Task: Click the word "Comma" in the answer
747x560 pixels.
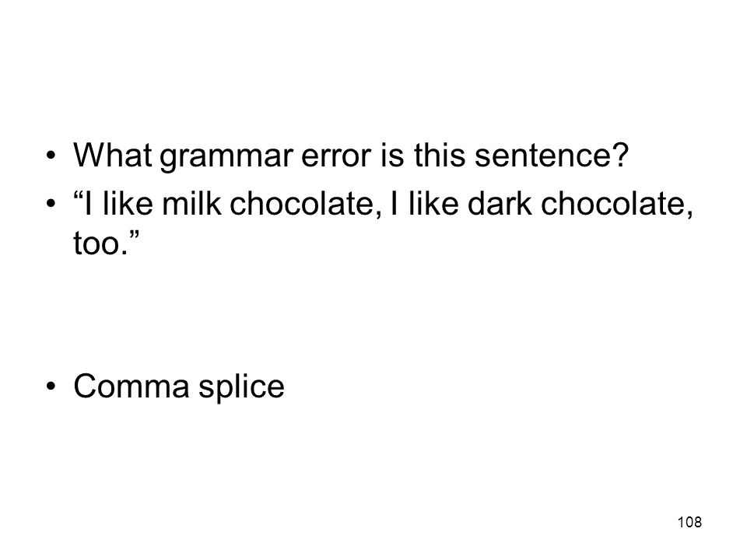Action: click(132, 387)
